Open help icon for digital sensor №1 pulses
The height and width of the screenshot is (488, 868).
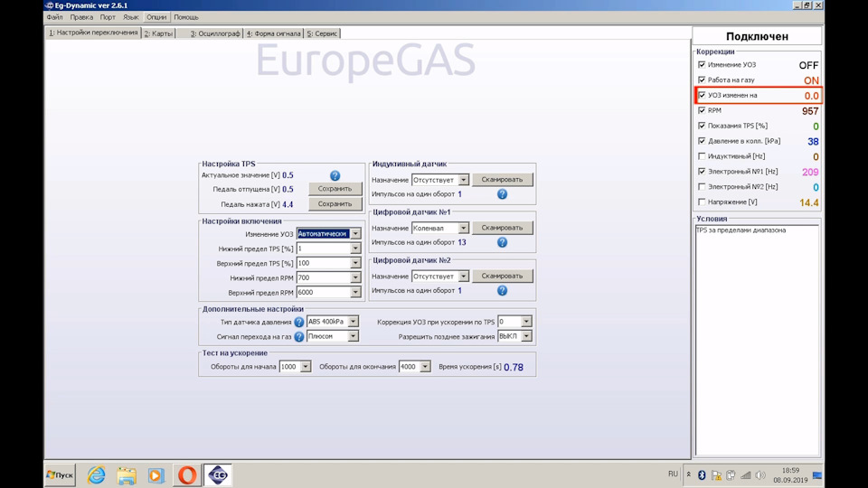502,242
